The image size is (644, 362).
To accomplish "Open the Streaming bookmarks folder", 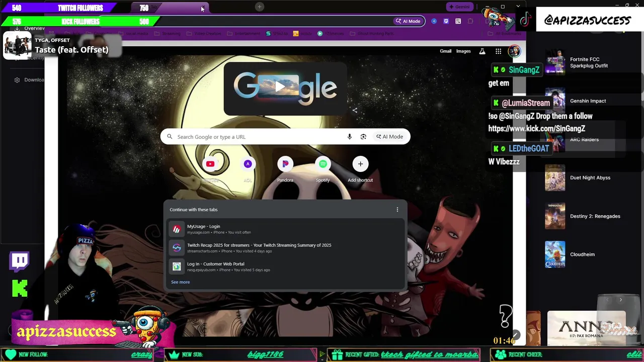I will click(x=167, y=34).
